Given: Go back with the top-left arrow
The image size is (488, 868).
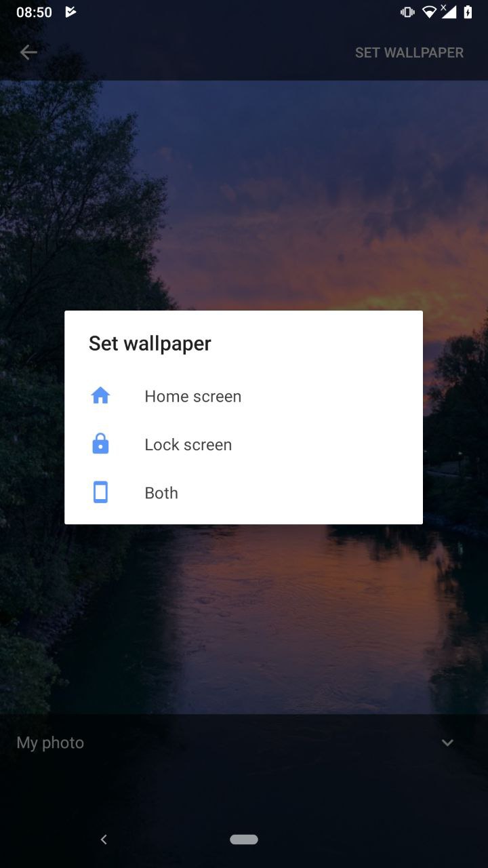Looking at the screenshot, I should (28, 52).
